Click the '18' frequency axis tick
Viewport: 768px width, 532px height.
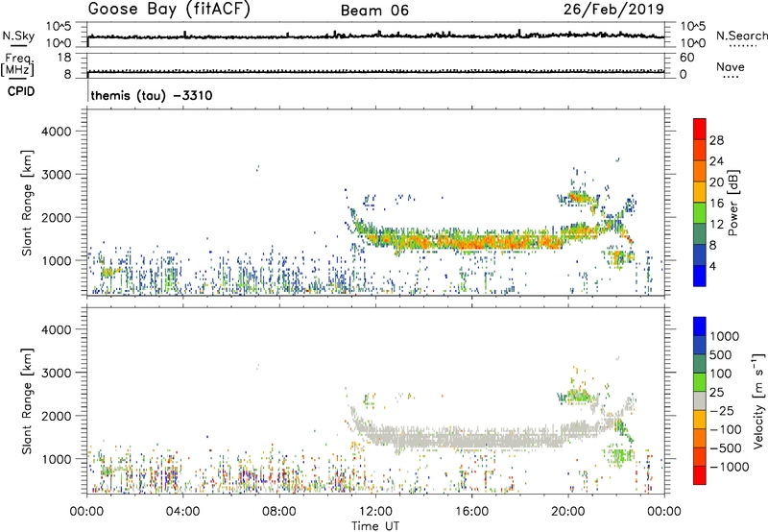(63, 58)
